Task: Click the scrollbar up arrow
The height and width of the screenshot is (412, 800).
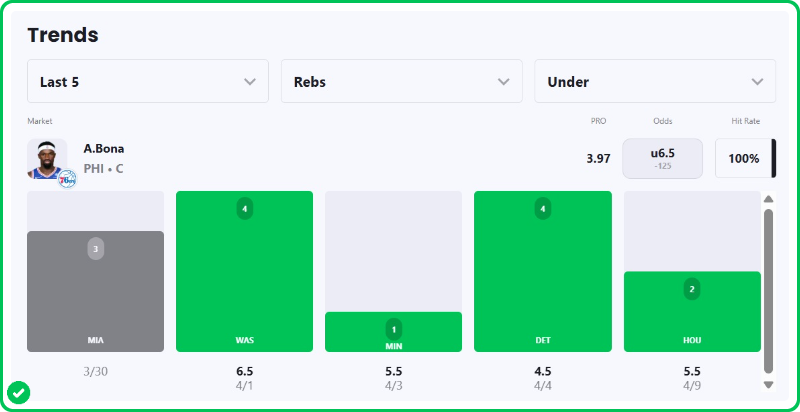Action: 768,199
